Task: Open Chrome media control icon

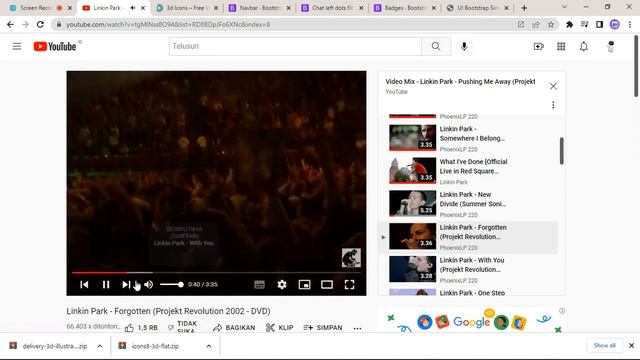Action: pos(584,24)
